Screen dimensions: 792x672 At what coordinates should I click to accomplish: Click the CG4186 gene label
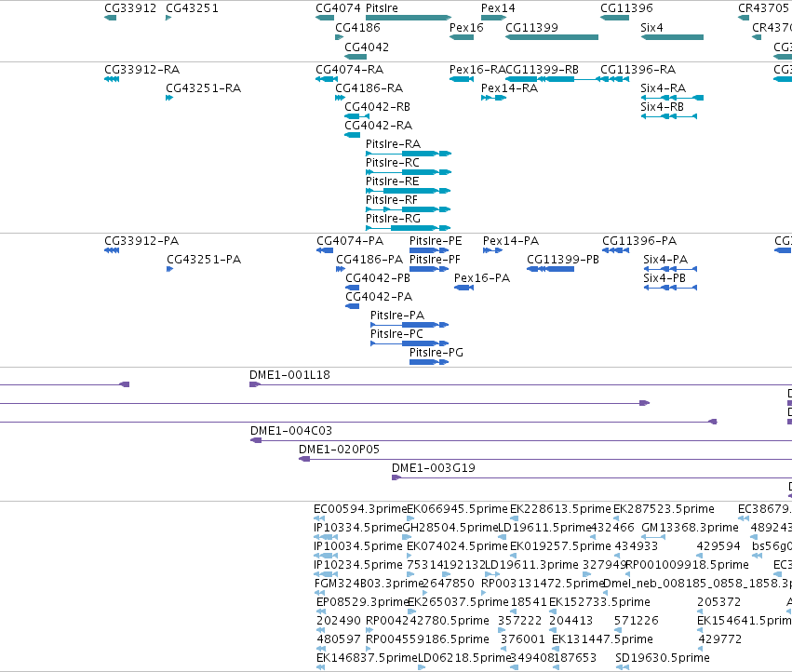(357, 27)
